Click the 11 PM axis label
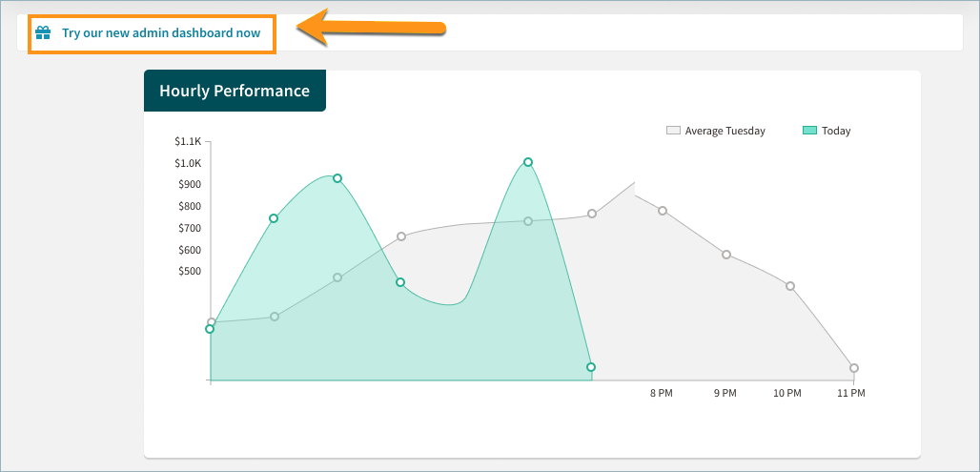The width and height of the screenshot is (980, 472). click(x=851, y=393)
